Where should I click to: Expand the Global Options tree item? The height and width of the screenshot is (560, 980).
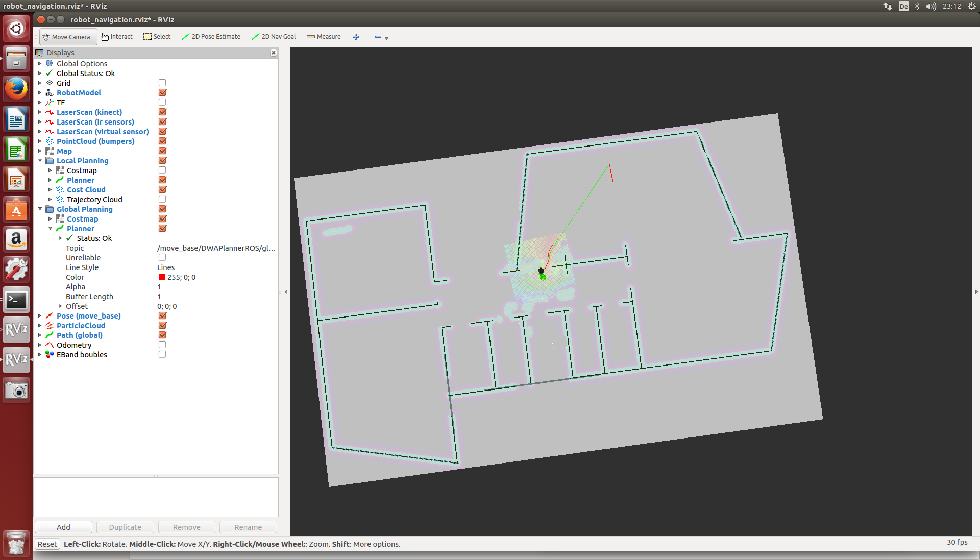tap(40, 63)
